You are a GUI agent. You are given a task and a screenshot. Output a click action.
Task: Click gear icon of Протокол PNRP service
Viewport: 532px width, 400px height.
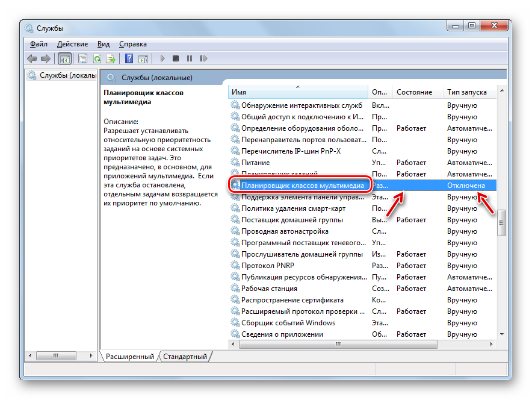coord(235,265)
